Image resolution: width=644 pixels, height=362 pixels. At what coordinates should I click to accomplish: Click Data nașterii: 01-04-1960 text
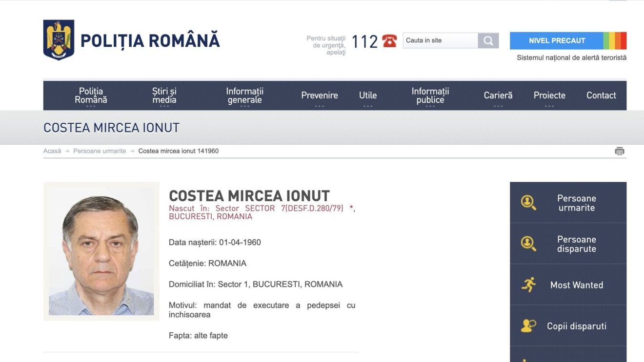click(x=215, y=242)
